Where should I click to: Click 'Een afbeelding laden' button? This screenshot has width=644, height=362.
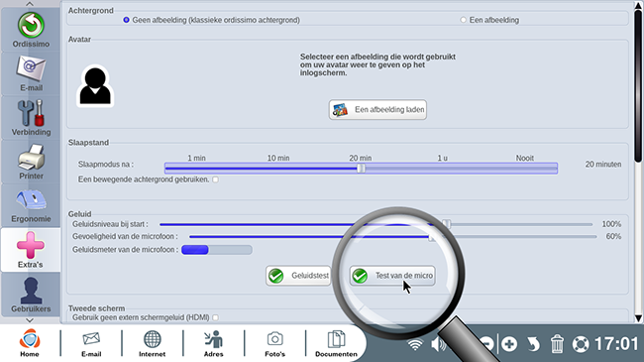tap(377, 109)
